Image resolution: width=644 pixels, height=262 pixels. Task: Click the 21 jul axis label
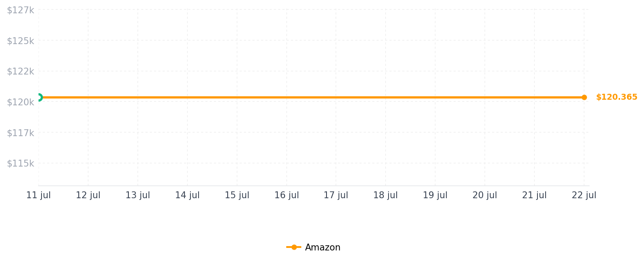click(x=534, y=195)
